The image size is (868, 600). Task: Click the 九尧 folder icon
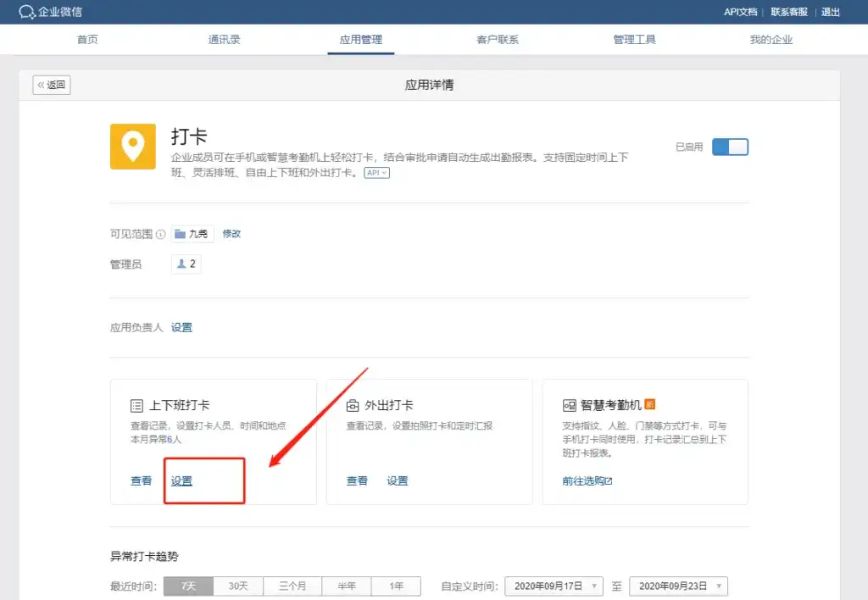point(180,234)
